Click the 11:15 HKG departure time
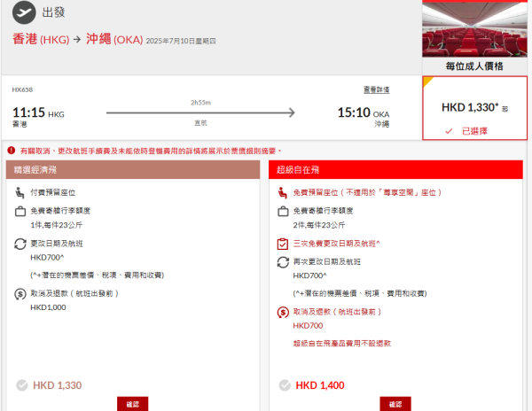This screenshot has width=532, height=411. (38, 112)
